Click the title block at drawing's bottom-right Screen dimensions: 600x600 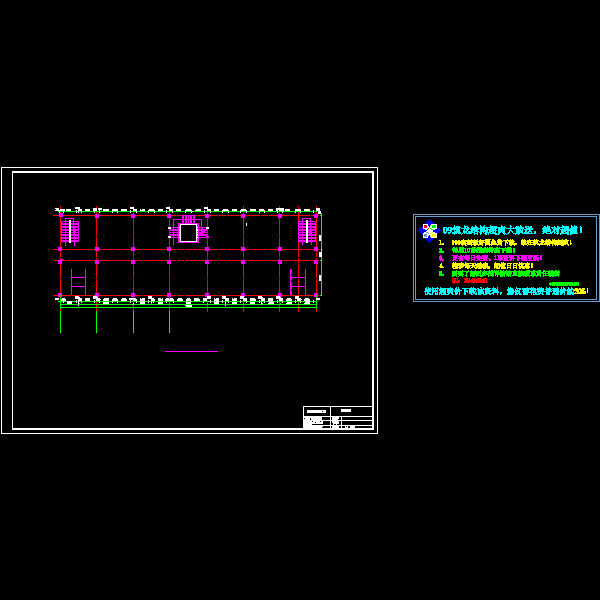tap(337, 418)
